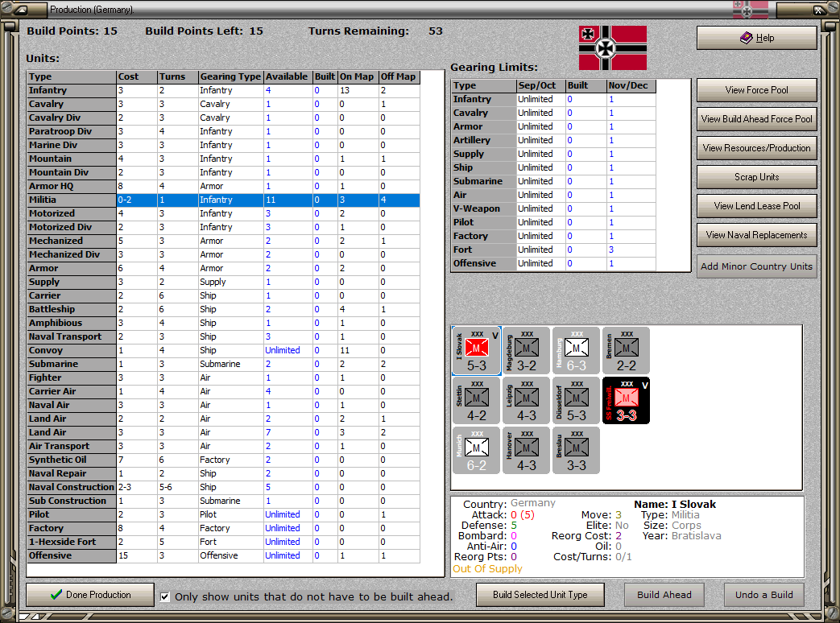The width and height of the screenshot is (840, 623).
Task: Select the Convoy row
Action: coord(223,351)
